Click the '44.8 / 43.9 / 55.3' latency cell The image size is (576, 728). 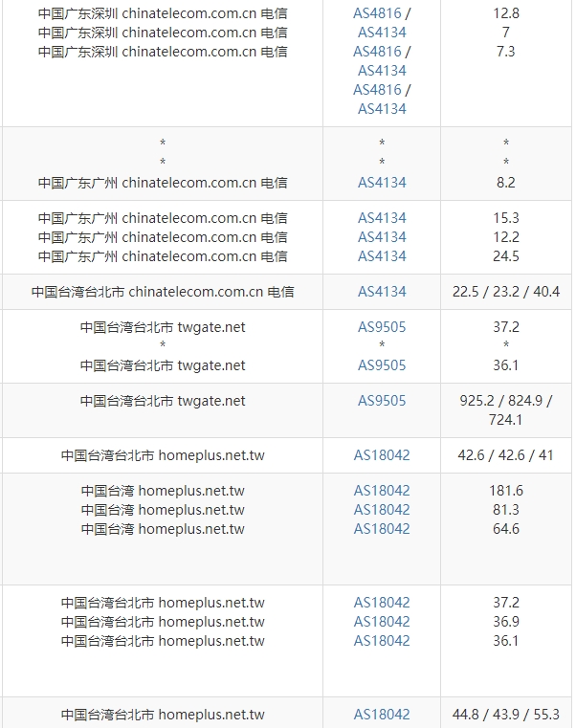506,714
